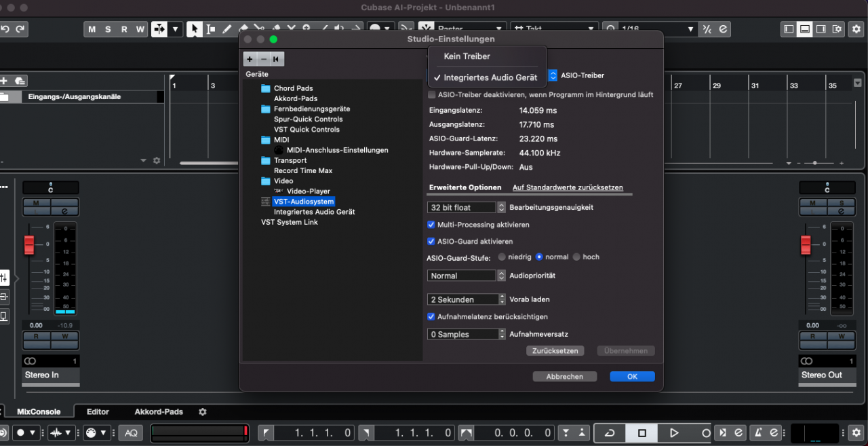Click the stereo link icon on Stereo In channel
868x446 pixels.
pyautogui.click(x=31, y=361)
